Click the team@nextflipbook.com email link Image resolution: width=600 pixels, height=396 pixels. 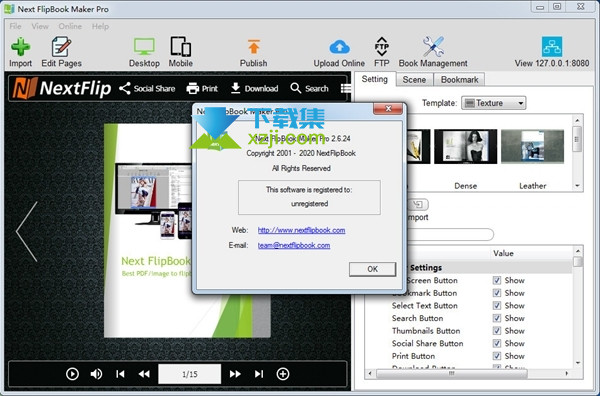tap(294, 245)
